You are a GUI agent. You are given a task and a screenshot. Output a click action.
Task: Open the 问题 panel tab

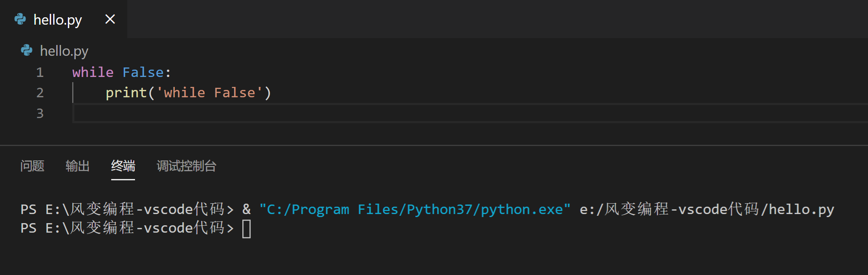32,166
